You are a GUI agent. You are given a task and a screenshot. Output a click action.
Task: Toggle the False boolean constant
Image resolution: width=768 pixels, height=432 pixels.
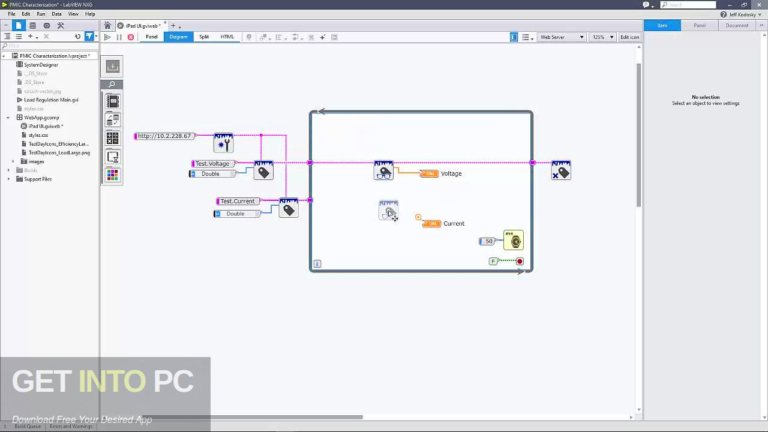493,262
